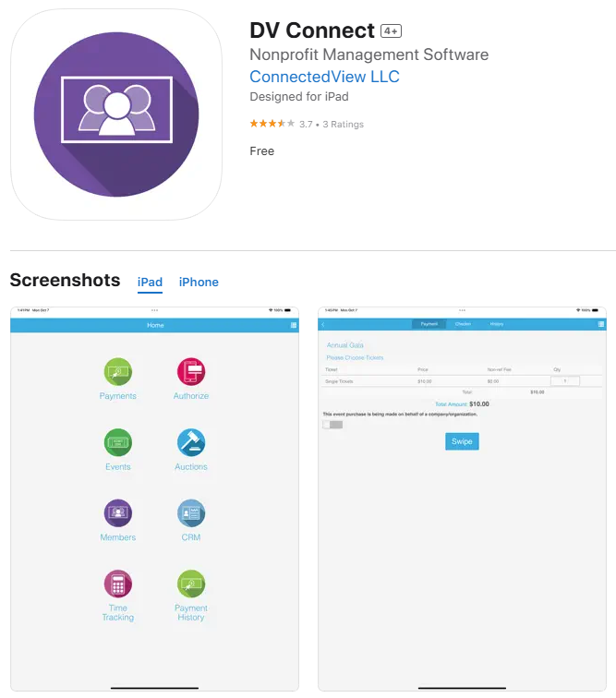This screenshot has height=698, width=616.
Task: Select the Payment tab in second screenshot
Action: (429, 324)
